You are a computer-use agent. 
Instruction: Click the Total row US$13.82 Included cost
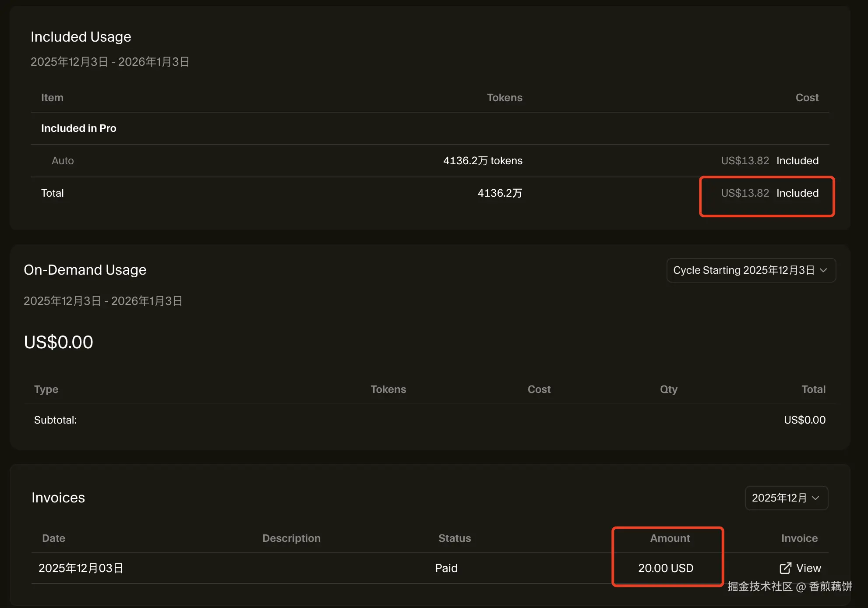(769, 193)
